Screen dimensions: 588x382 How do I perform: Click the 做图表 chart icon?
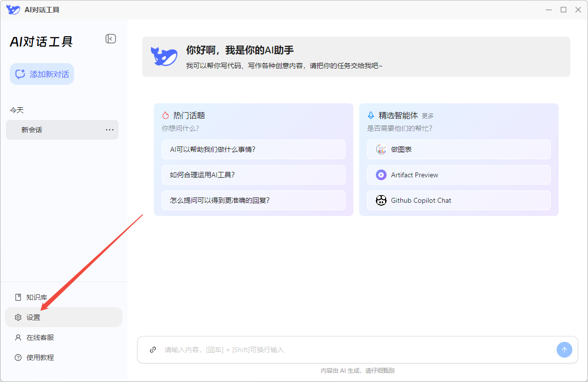[x=381, y=149]
